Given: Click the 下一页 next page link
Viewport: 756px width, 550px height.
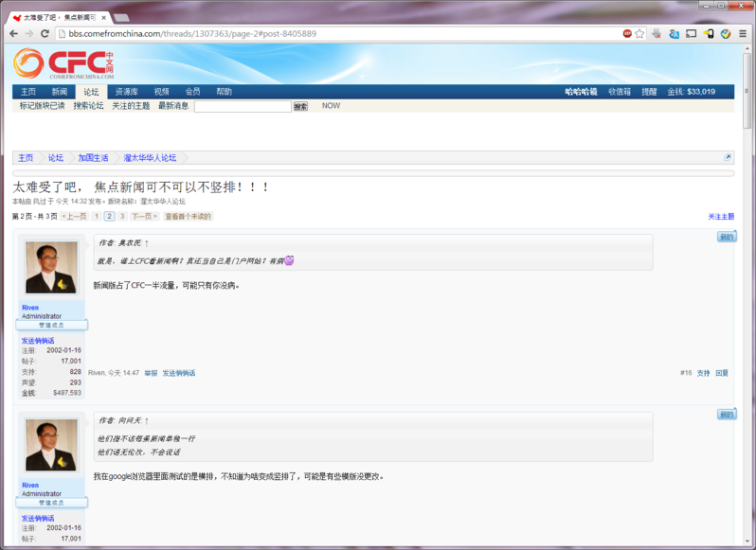Looking at the screenshot, I should (x=144, y=217).
